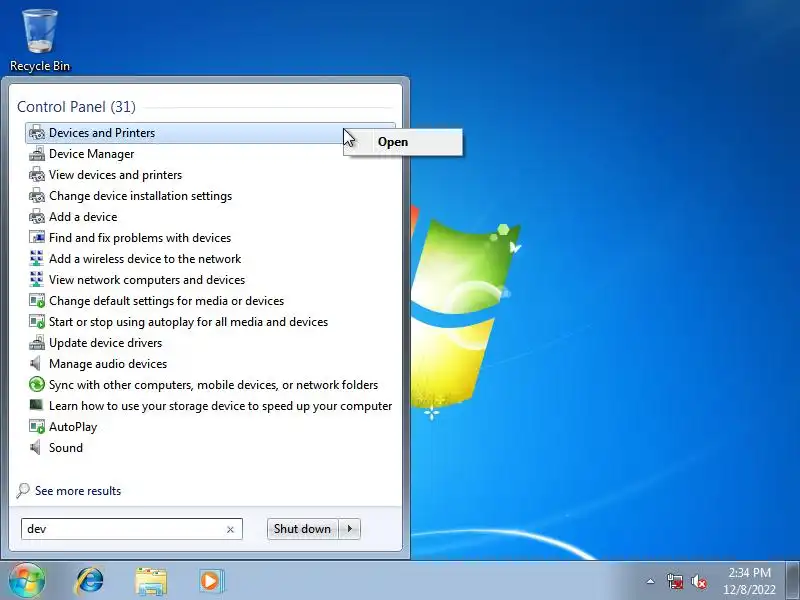Click the Devices and Printers icon
This screenshot has width=800, height=600.
[x=37, y=133]
